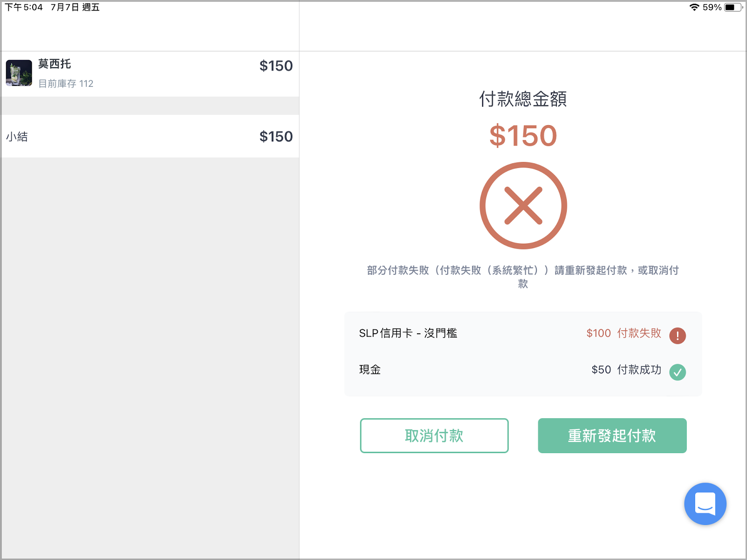Image resolution: width=747 pixels, height=560 pixels.
Task: Tap the battery indicator icon
Action: (733, 7)
